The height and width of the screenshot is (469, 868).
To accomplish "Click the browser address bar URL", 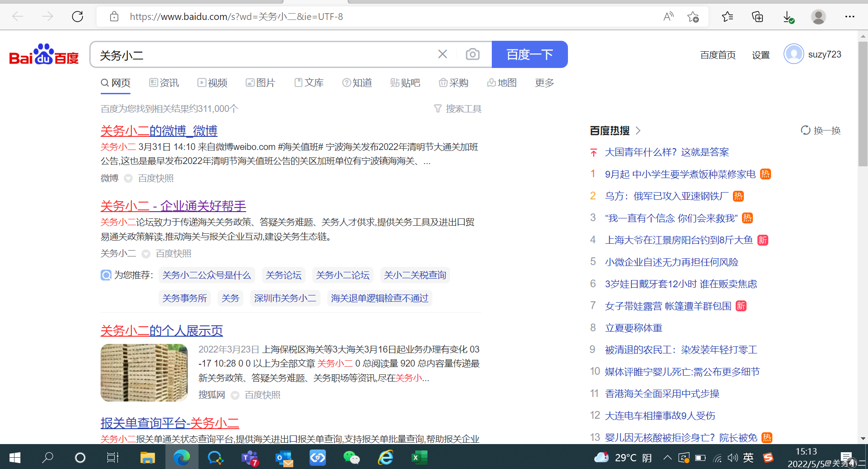I will click(236, 17).
